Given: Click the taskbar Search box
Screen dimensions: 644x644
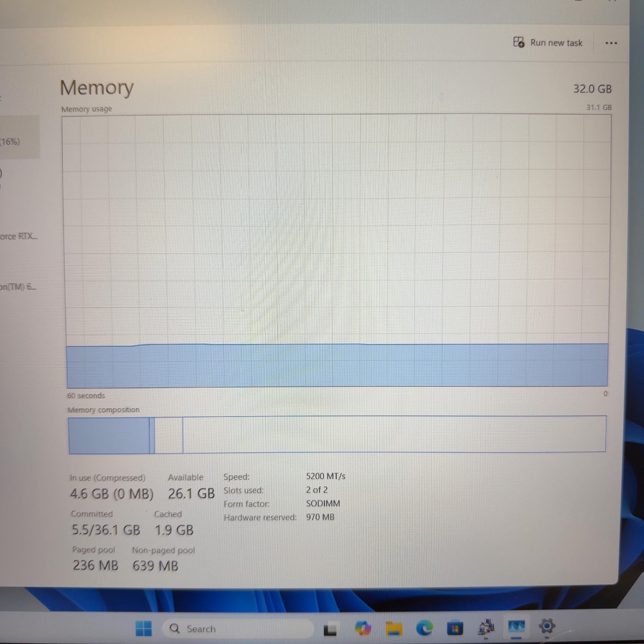Looking at the screenshot, I should [237, 629].
